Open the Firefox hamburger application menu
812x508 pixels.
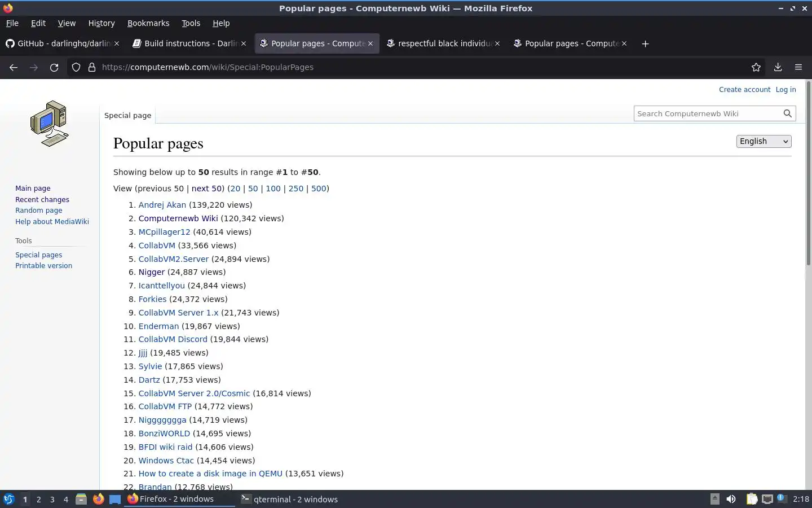798,67
